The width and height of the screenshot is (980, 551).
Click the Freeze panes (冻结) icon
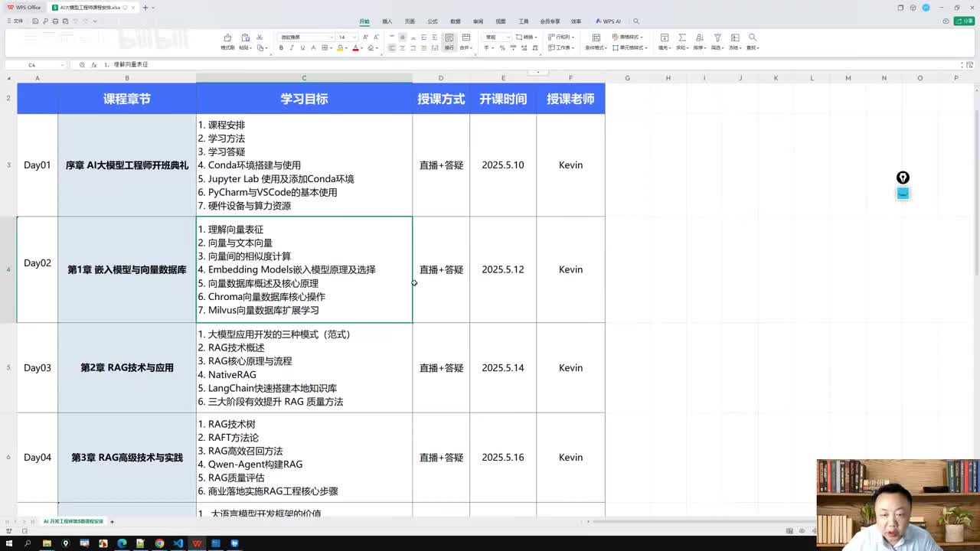[735, 37]
